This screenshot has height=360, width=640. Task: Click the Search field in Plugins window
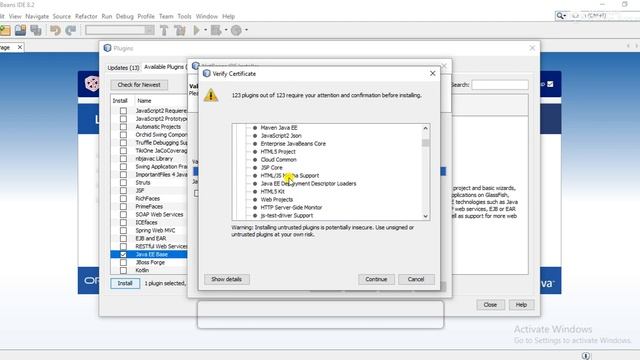coord(500,85)
